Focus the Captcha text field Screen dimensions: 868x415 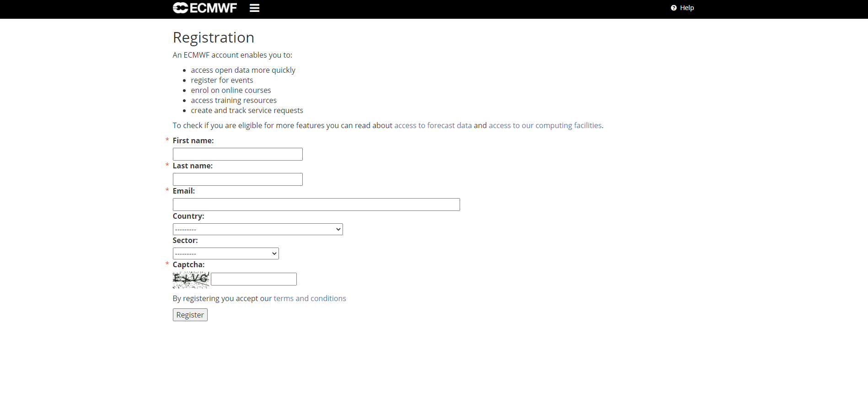click(x=253, y=279)
